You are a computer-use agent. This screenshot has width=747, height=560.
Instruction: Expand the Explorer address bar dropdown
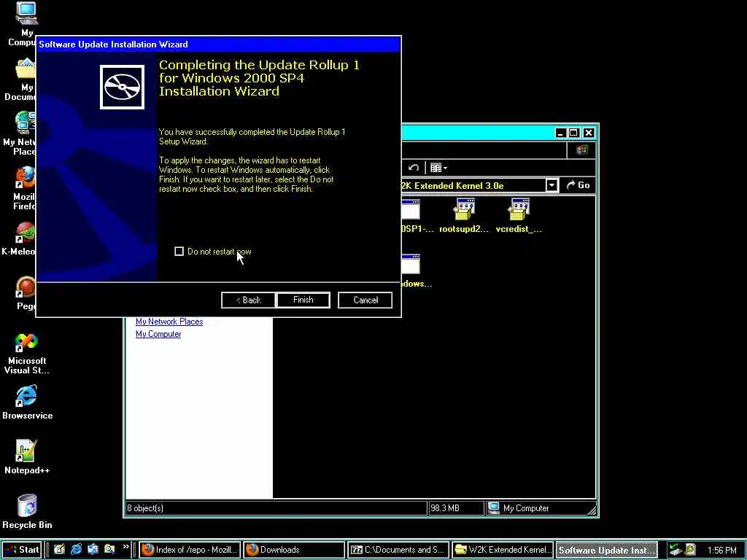click(551, 185)
